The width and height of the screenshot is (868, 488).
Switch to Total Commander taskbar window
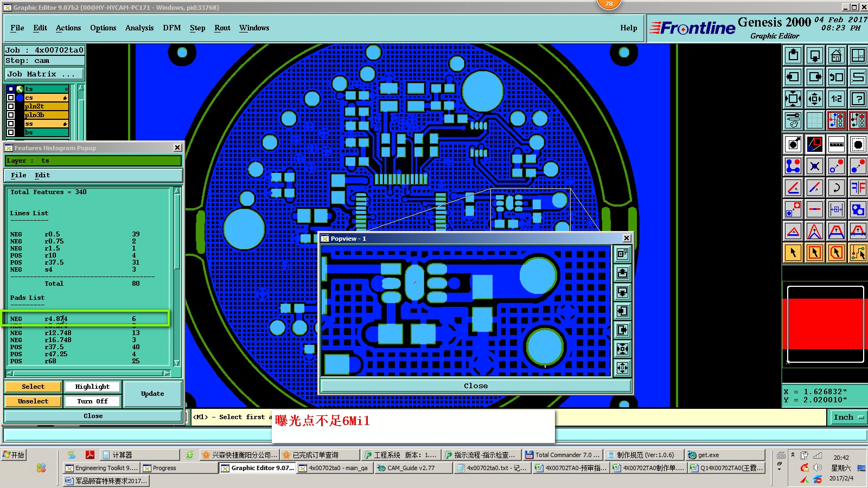coord(562,455)
